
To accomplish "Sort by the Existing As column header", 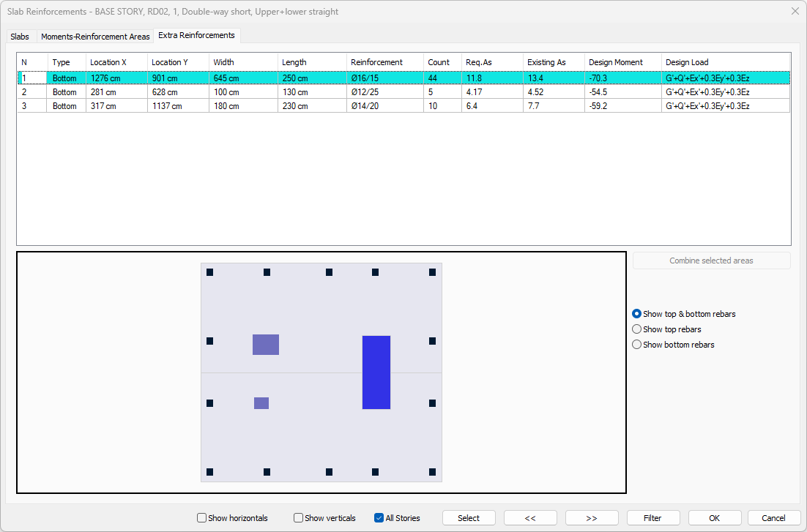I will coord(554,62).
